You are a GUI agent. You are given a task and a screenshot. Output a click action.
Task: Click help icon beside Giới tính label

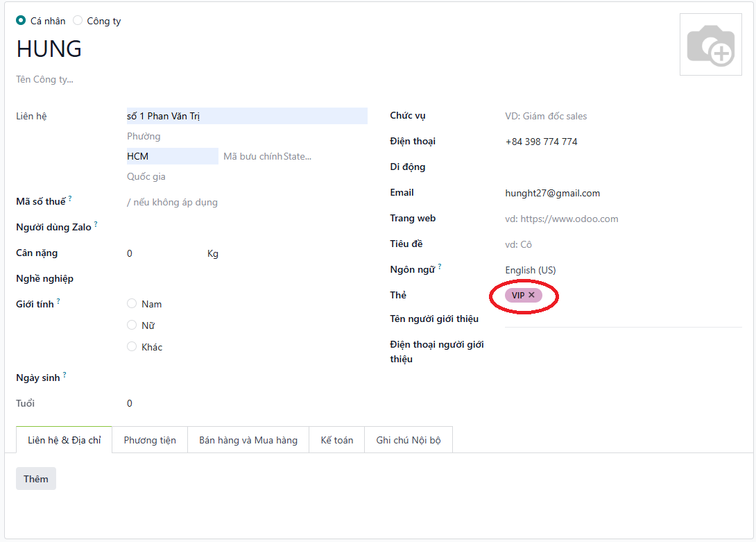click(x=58, y=301)
